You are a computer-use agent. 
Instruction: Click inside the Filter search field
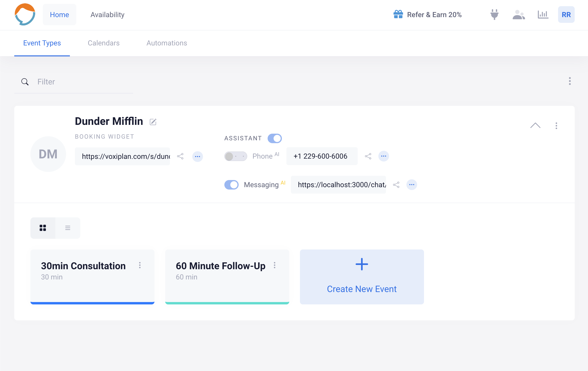click(73, 82)
